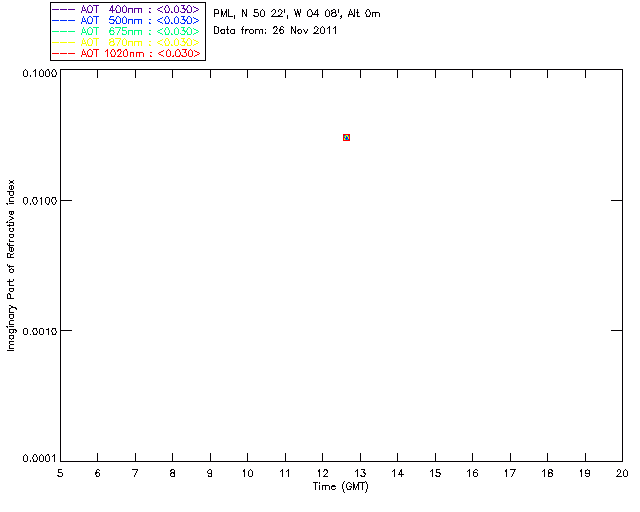Click the 0.0010 y-axis label
This screenshot has width=640, height=512.
click(40, 331)
